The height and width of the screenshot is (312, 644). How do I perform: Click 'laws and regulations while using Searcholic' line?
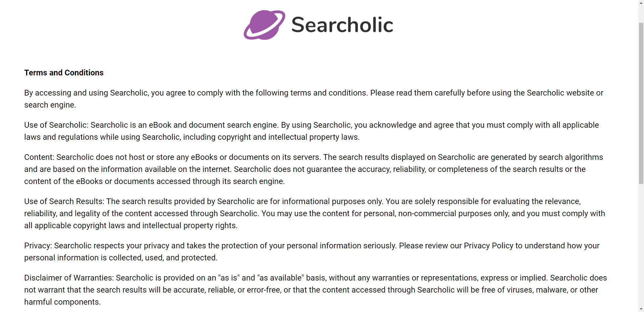point(192,137)
